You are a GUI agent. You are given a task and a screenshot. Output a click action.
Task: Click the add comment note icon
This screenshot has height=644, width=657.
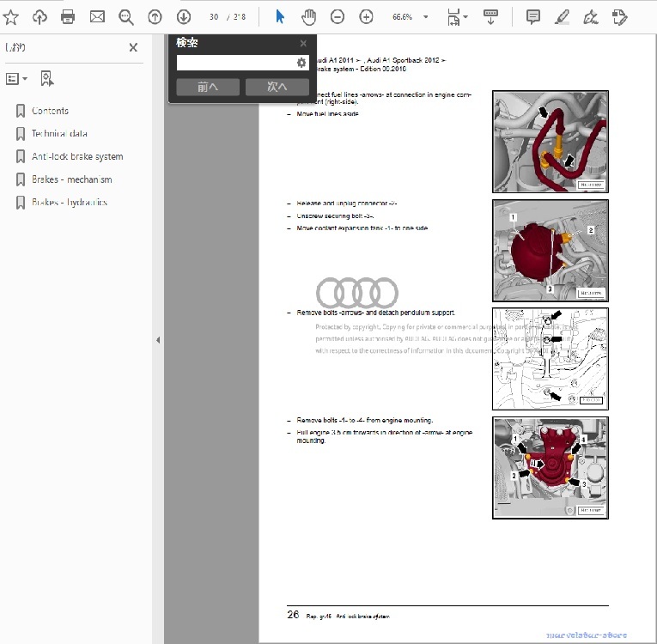coord(533,17)
